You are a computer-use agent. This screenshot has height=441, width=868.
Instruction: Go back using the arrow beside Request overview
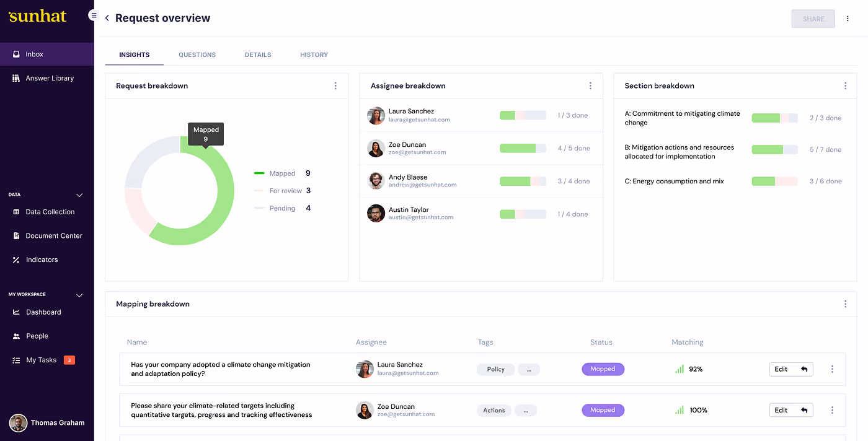[x=107, y=19]
